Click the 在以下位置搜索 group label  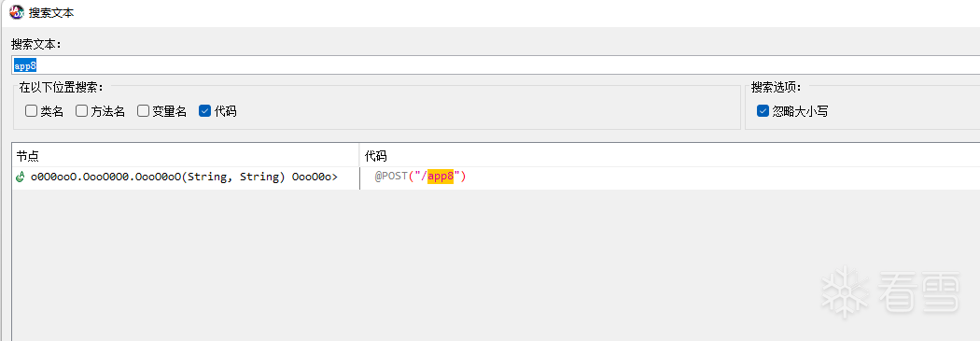click(x=62, y=87)
